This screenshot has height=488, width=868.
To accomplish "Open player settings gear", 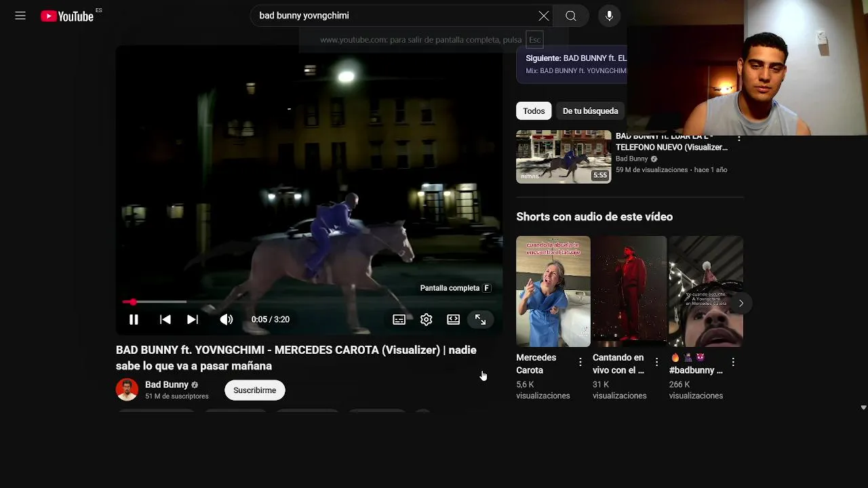I will (426, 319).
